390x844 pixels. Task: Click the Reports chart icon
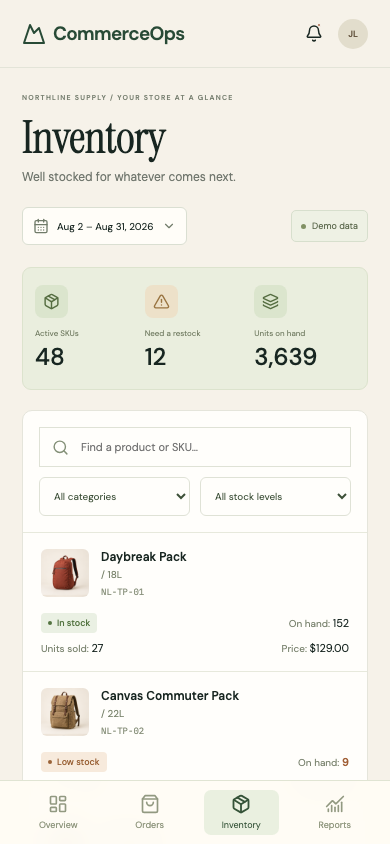tap(335, 804)
